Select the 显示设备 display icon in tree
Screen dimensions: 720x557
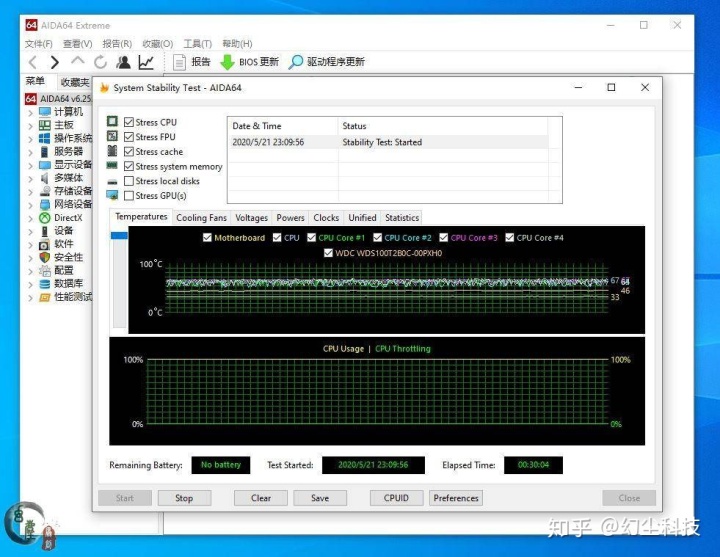45,165
